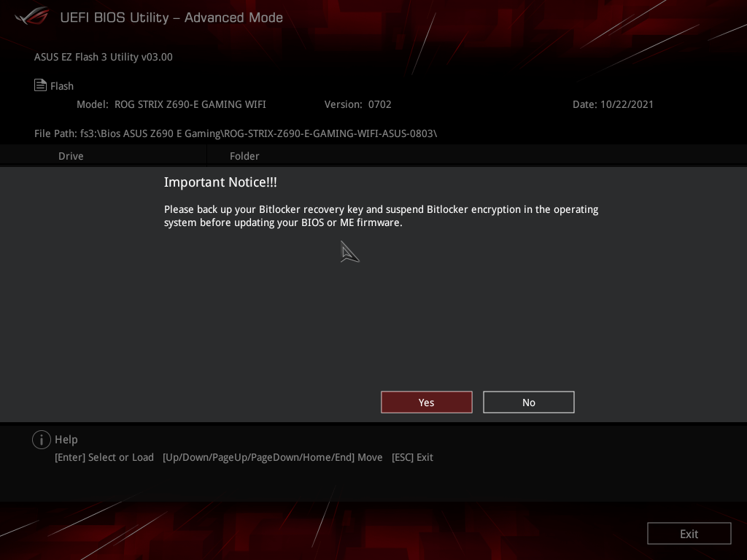Click the Date 10/22/2021 text
The height and width of the screenshot is (560, 747).
[x=613, y=104]
